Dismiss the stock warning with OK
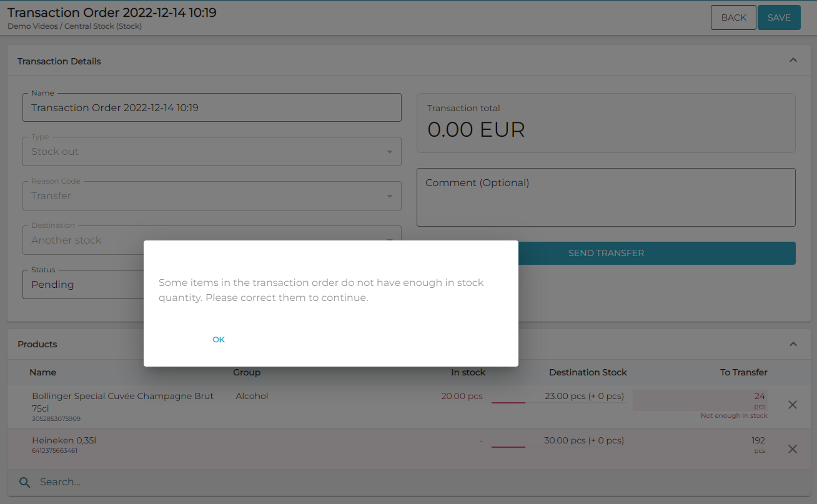Image resolution: width=817 pixels, height=504 pixels. 218,340
